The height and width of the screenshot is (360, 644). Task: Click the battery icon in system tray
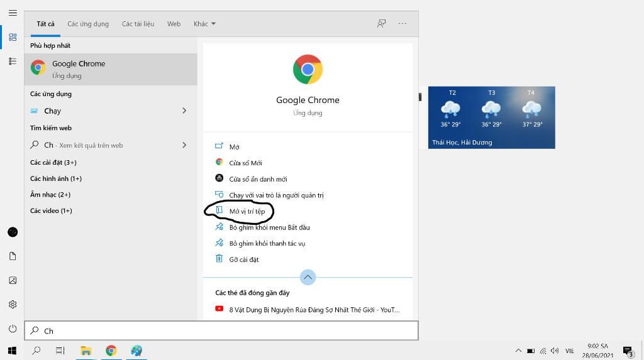[x=531, y=351]
